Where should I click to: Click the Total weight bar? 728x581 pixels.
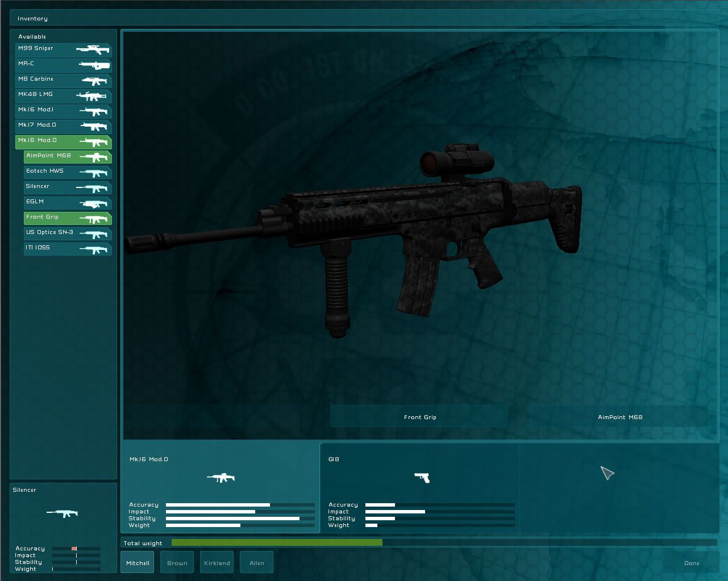(443, 543)
